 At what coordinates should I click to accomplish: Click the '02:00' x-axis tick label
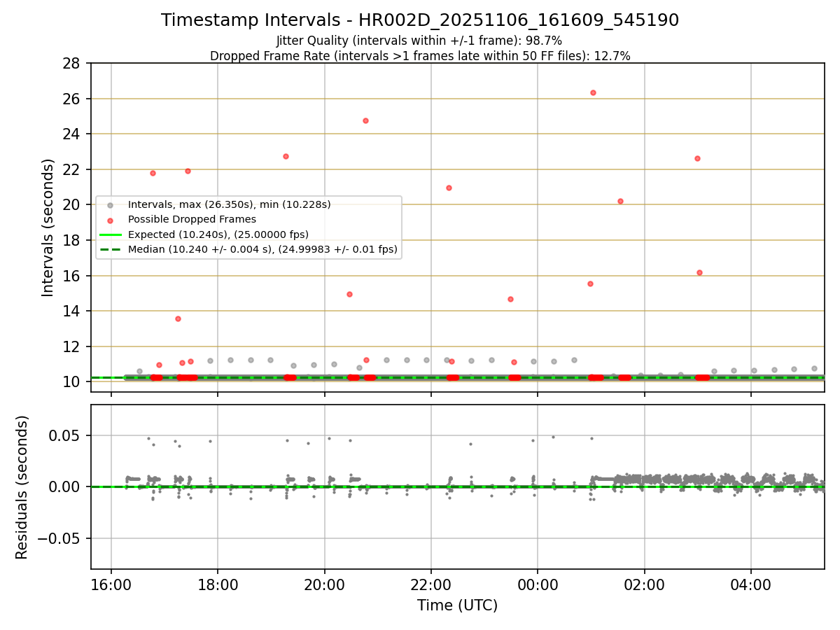pyautogui.click(x=645, y=584)
